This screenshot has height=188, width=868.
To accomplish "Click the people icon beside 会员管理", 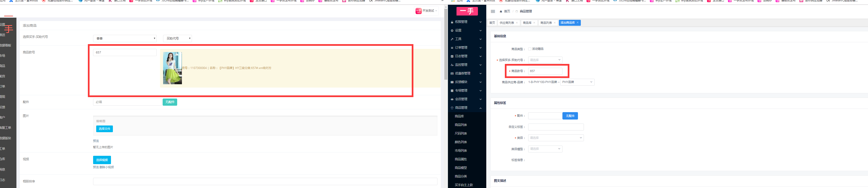I will 452,99.
